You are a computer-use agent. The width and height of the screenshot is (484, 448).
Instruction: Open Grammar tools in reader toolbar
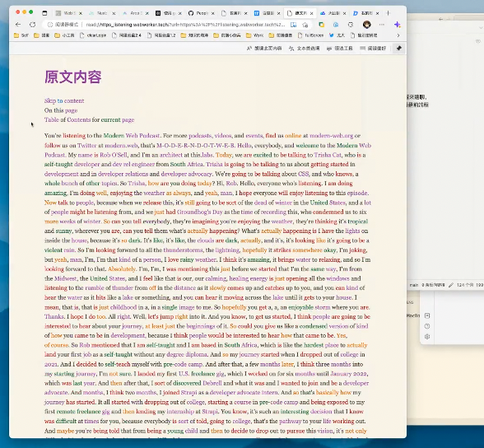coord(339,49)
